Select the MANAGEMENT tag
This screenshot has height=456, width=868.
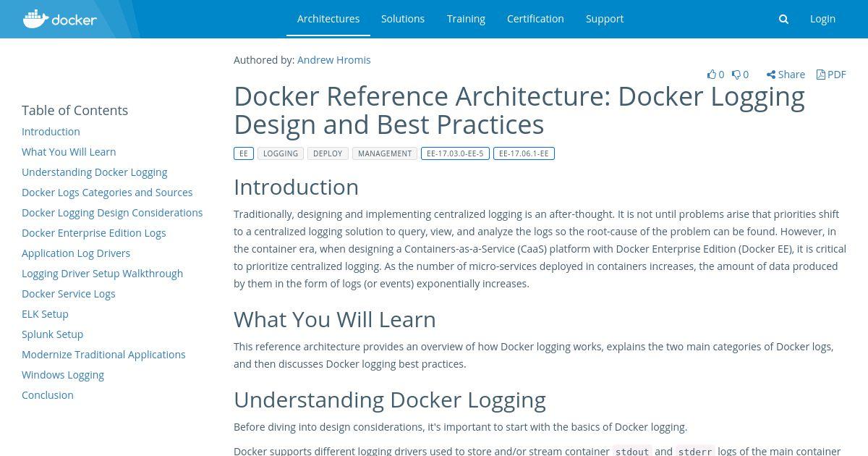385,153
